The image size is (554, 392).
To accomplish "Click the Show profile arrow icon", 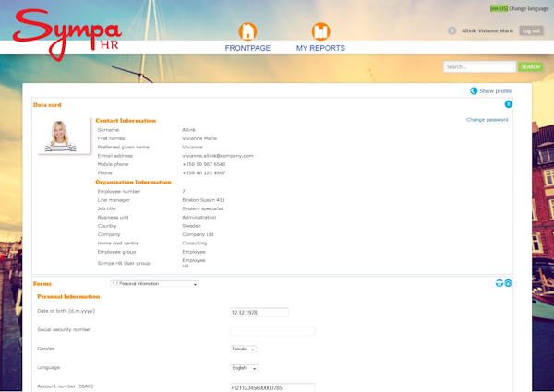I will pos(474,91).
